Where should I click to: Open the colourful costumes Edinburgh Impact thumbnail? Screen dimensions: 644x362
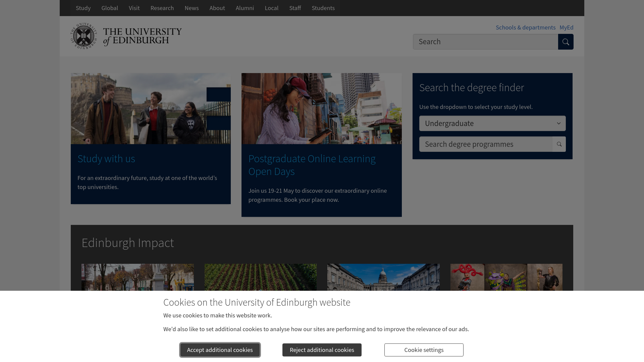click(x=506, y=277)
